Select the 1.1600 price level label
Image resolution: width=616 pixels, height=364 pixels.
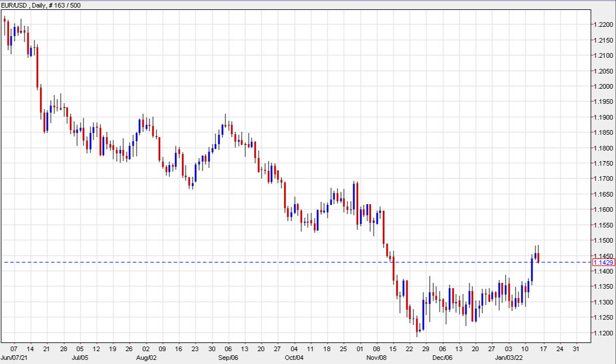click(603, 209)
